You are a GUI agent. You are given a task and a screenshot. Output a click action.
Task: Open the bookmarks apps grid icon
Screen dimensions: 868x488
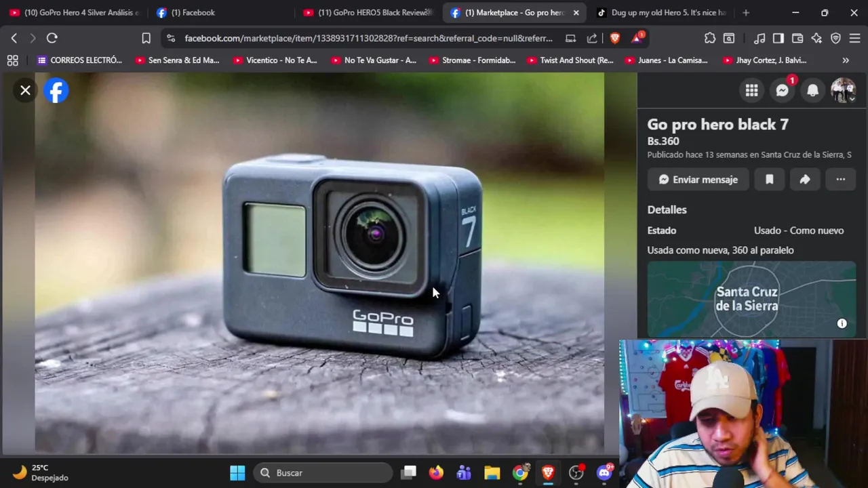coord(12,60)
